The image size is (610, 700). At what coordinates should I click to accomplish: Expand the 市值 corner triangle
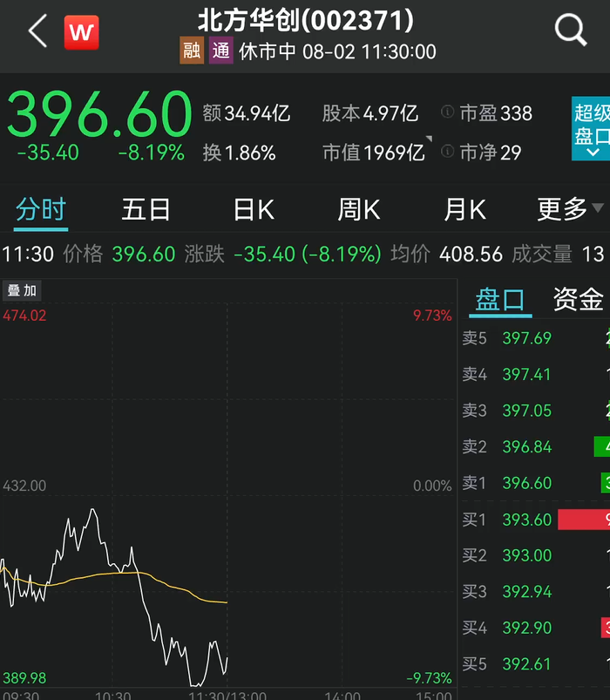(429, 140)
